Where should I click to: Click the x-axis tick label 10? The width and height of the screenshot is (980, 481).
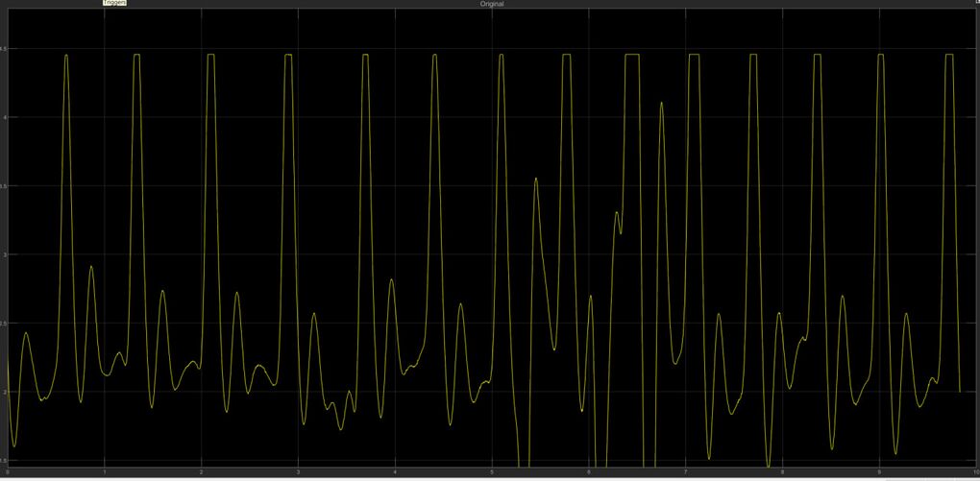click(x=974, y=472)
